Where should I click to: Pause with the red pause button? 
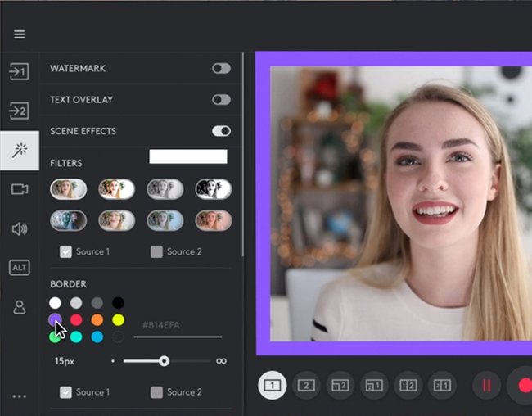[486, 386]
